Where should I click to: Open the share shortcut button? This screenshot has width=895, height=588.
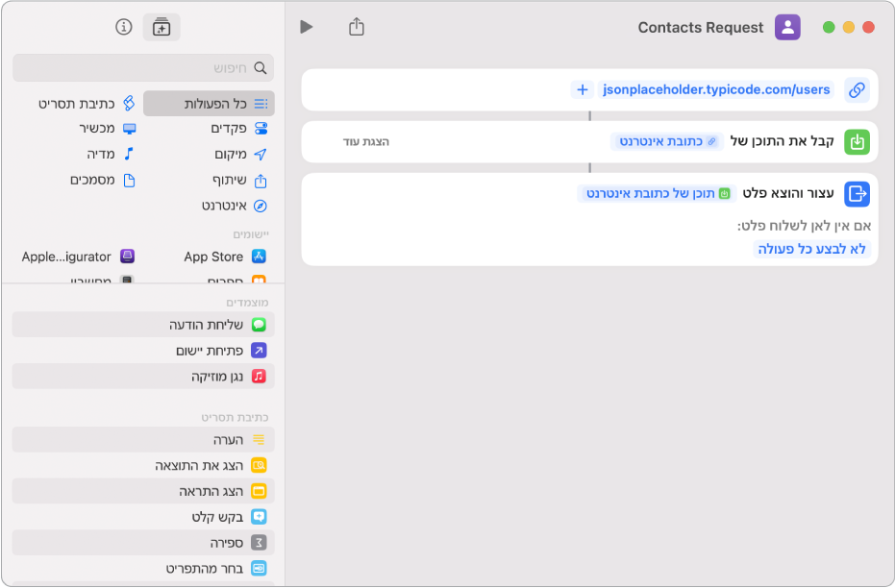(356, 26)
